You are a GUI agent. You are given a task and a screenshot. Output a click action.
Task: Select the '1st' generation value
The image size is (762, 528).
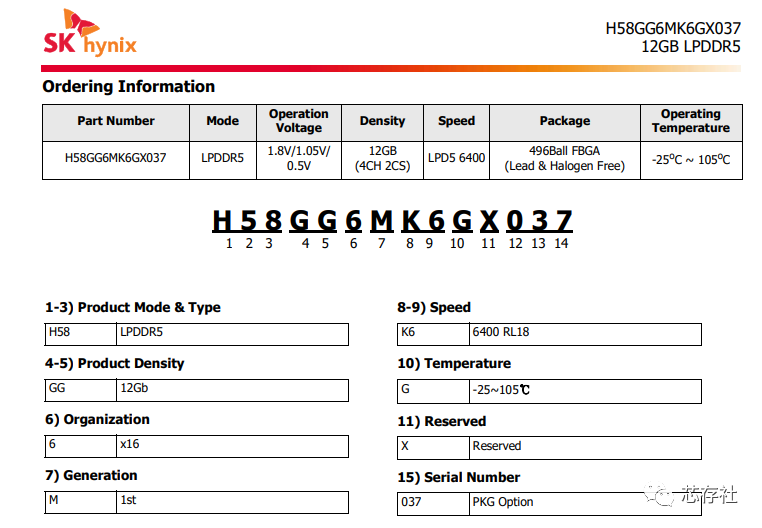tap(232, 502)
